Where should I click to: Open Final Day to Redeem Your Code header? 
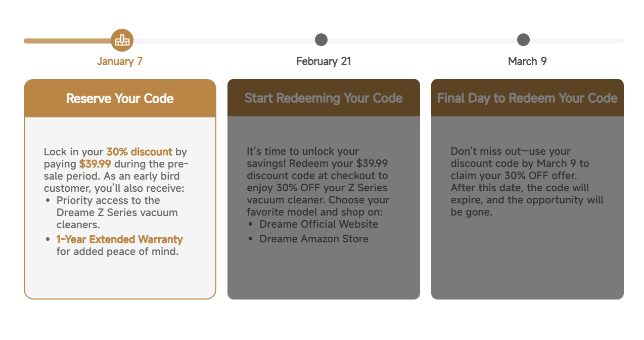tap(527, 98)
